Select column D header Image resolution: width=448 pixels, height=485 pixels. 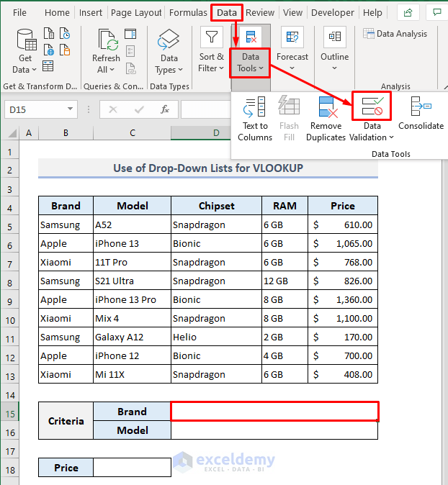coord(216,133)
